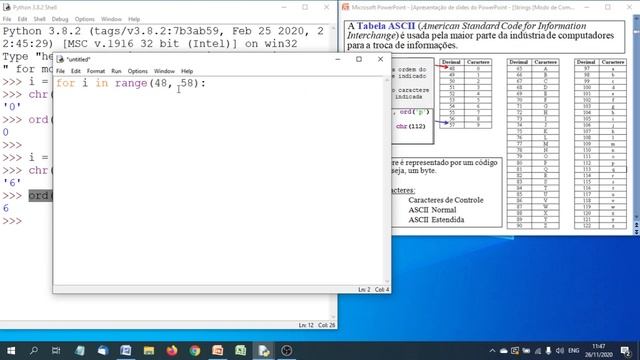Click the ENG language indicator
Viewport: 640px width, 360px height.
point(573,351)
